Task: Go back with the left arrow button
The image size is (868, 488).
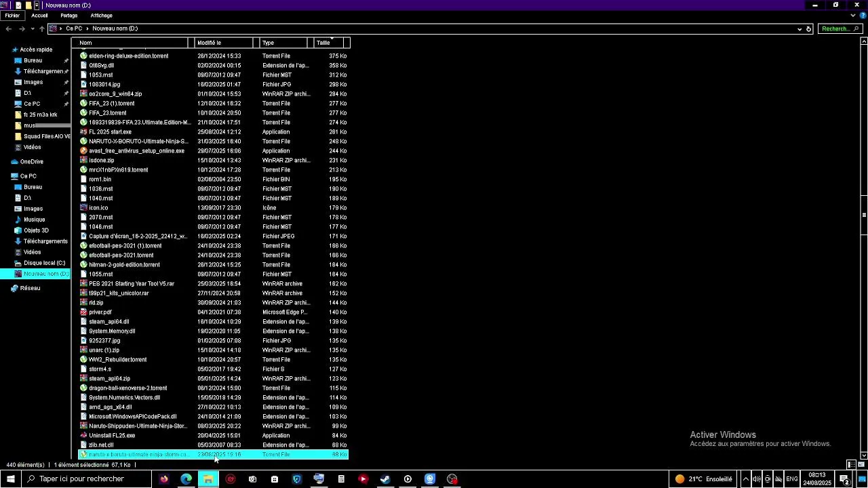Action: click(x=8, y=28)
